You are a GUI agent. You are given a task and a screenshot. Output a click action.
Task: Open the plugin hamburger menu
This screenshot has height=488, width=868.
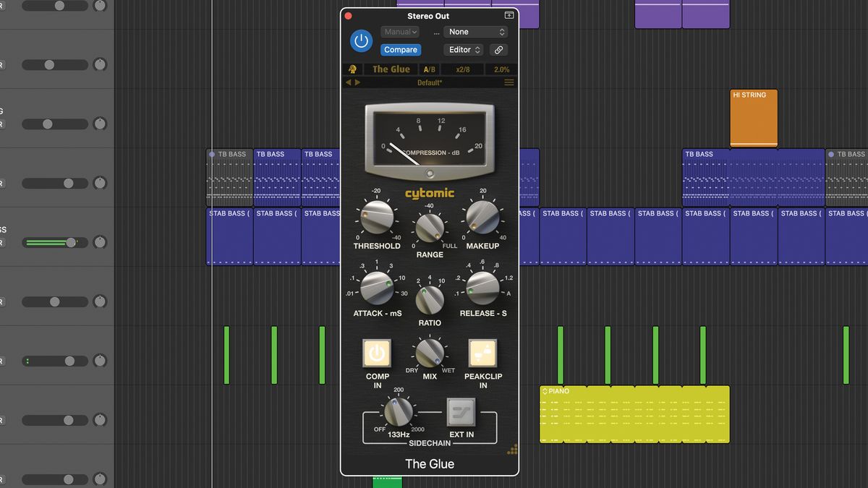click(x=509, y=82)
